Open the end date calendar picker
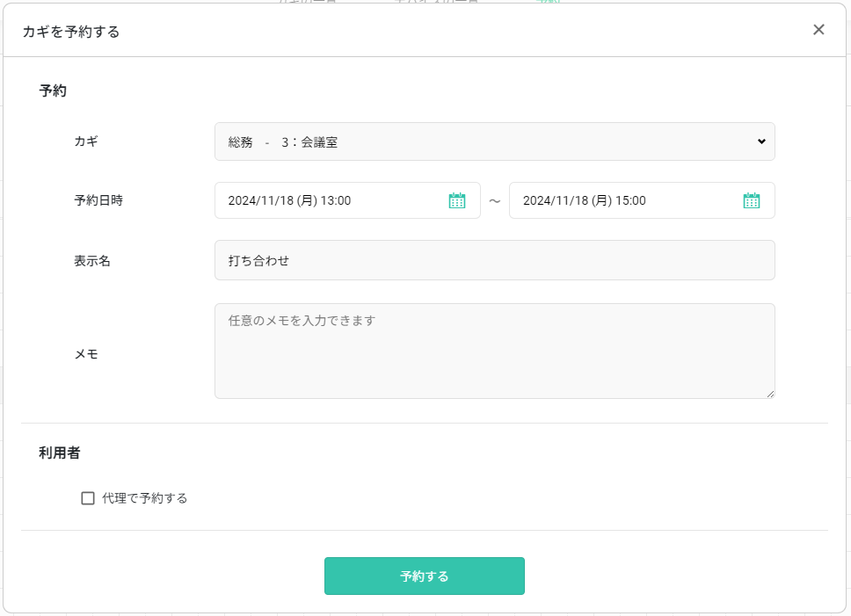The width and height of the screenshot is (851, 616). pyautogui.click(x=751, y=200)
